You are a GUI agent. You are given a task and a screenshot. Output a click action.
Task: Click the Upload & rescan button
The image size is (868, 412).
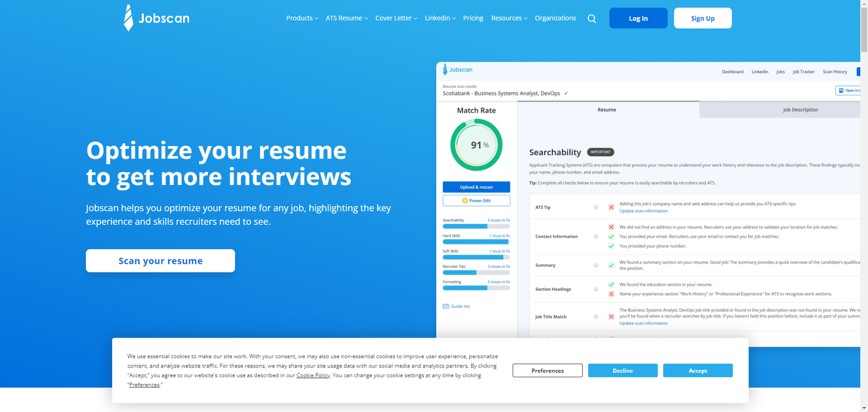tap(476, 187)
